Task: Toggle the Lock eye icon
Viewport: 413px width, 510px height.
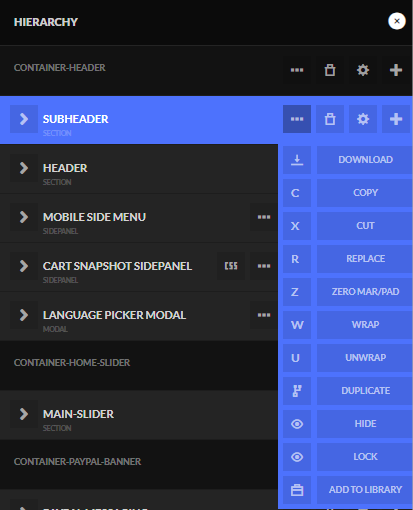Action: (297, 457)
